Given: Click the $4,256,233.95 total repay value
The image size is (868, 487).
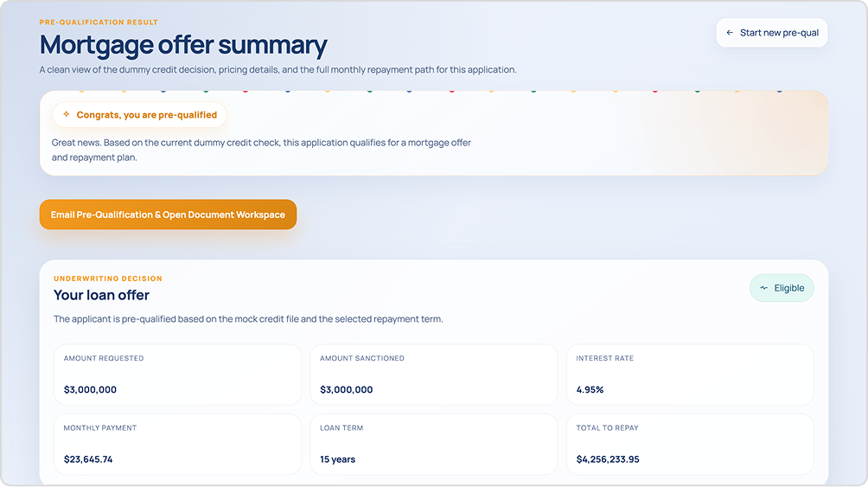Looking at the screenshot, I should pyautogui.click(x=608, y=459).
